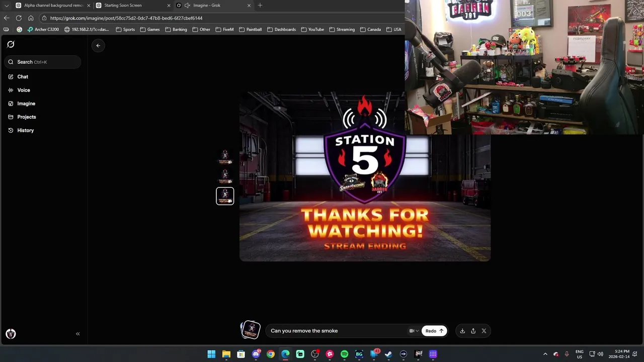This screenshot has height=362, width=644.
Task: Click the Redo button
Action: click(x=434, y=331)
